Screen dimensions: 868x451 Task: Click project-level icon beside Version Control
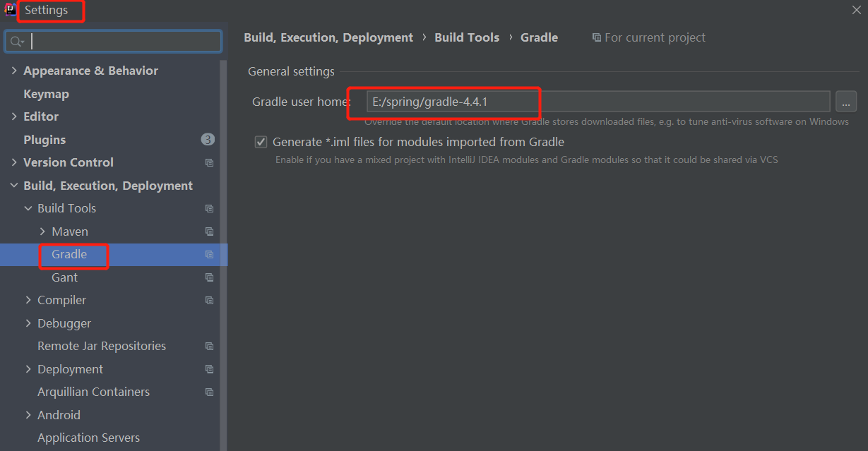209,162
